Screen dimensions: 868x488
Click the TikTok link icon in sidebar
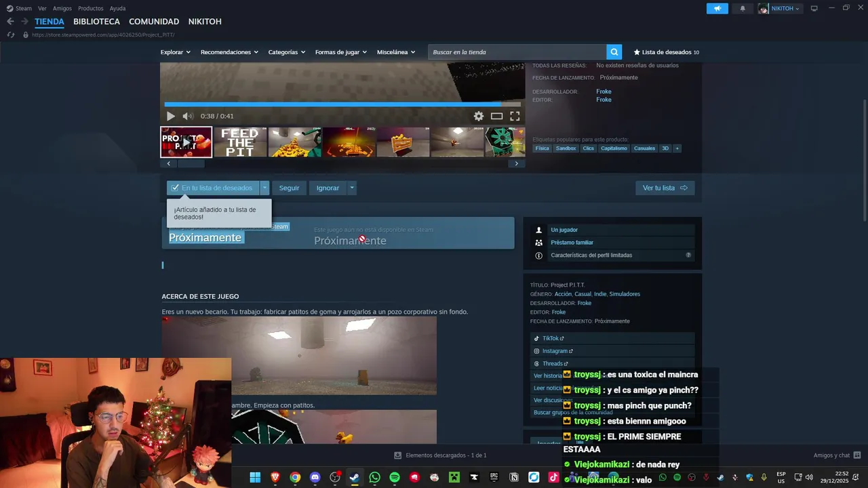536,338
